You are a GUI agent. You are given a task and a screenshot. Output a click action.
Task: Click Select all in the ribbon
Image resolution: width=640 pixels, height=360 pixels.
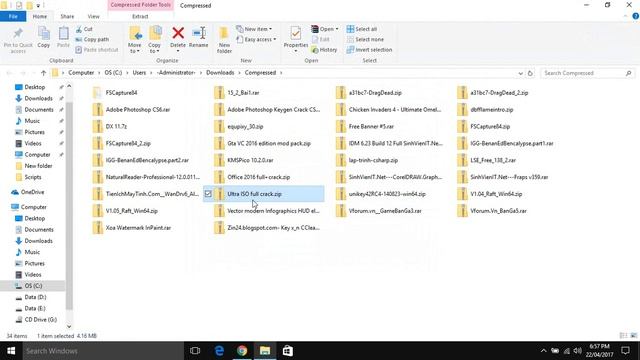point(362,29)
